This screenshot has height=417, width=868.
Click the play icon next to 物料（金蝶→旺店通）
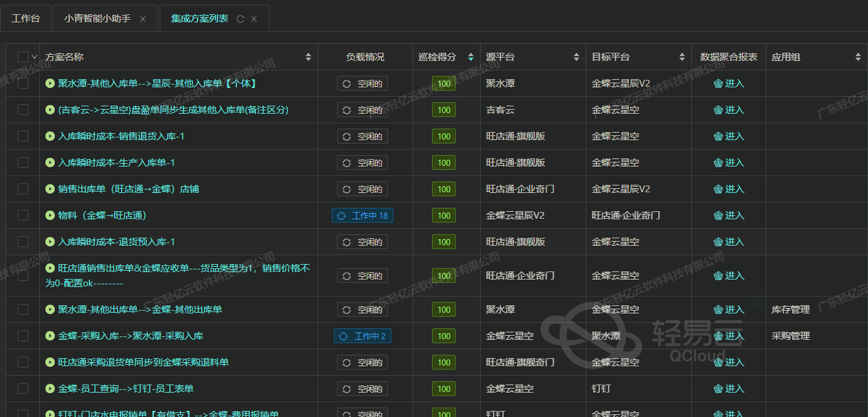point(50,215)
